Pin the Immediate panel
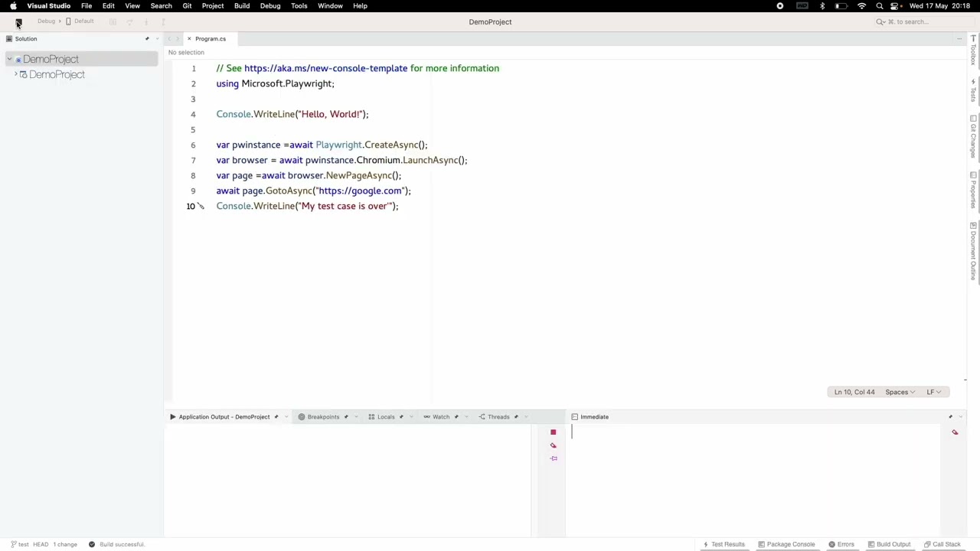This screenshot has width=980, height=551. pos(951,417)
